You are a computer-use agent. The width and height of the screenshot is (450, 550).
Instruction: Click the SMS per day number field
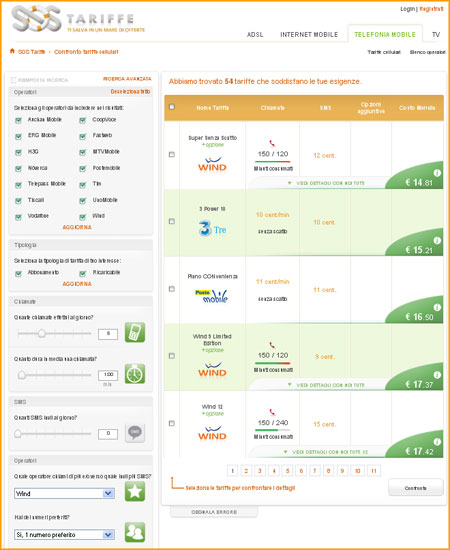tap(108, 434)
